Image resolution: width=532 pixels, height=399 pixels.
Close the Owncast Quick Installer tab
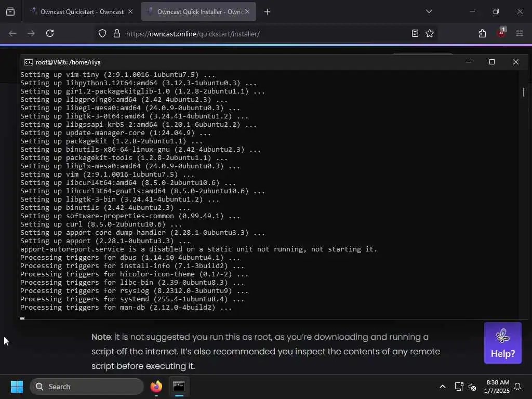pyautogui.click(x=247, y=12)
